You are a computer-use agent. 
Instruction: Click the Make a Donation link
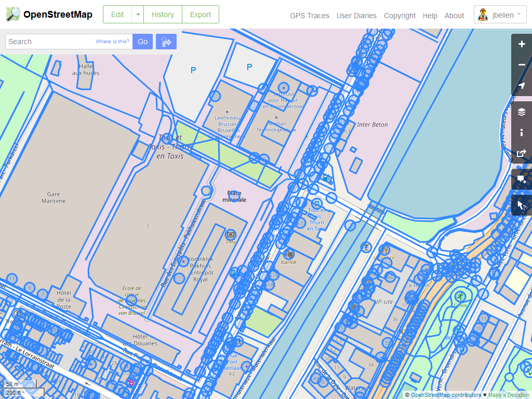(508, 395)
